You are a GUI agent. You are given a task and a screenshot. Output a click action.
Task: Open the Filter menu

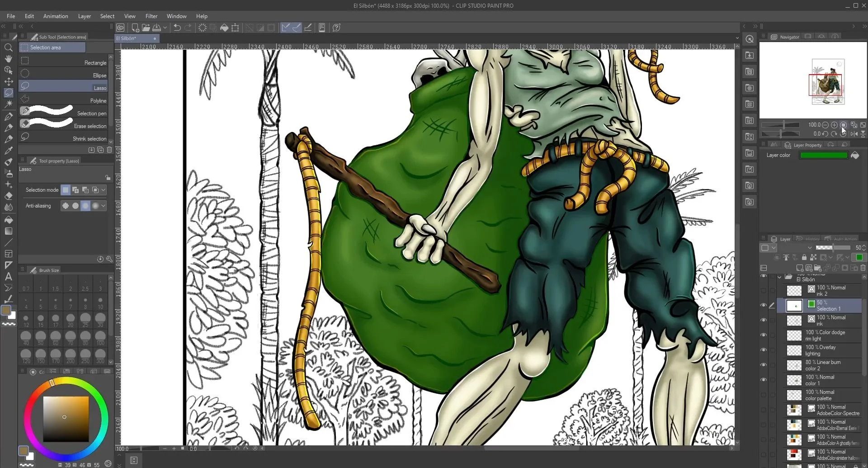151,16
